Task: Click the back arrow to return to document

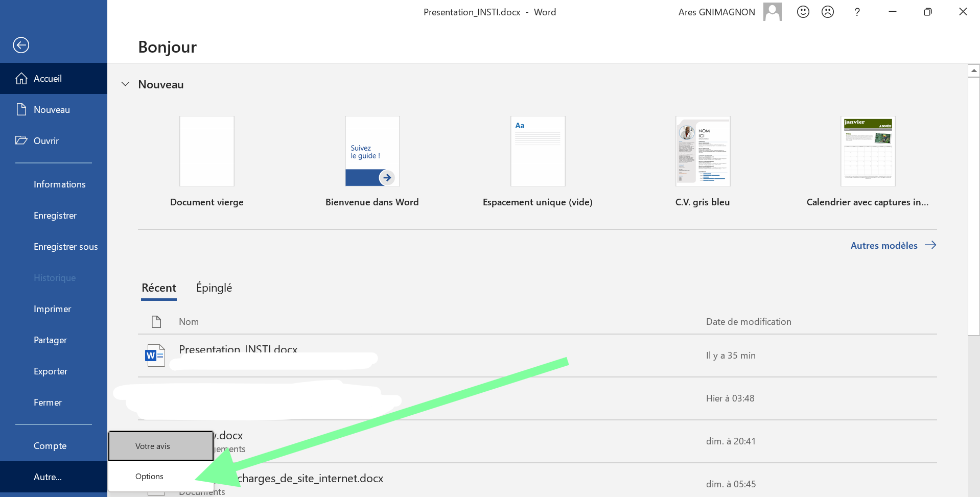Action: (x=21, y=45)
